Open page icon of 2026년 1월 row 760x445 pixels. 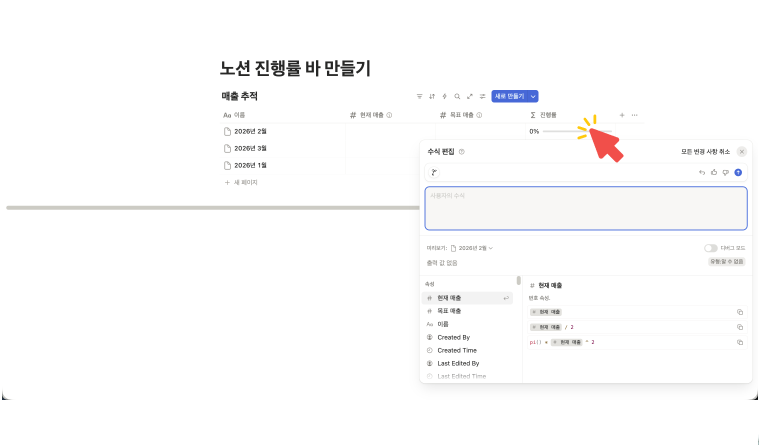pyautogui.click(x=227, y=165)
